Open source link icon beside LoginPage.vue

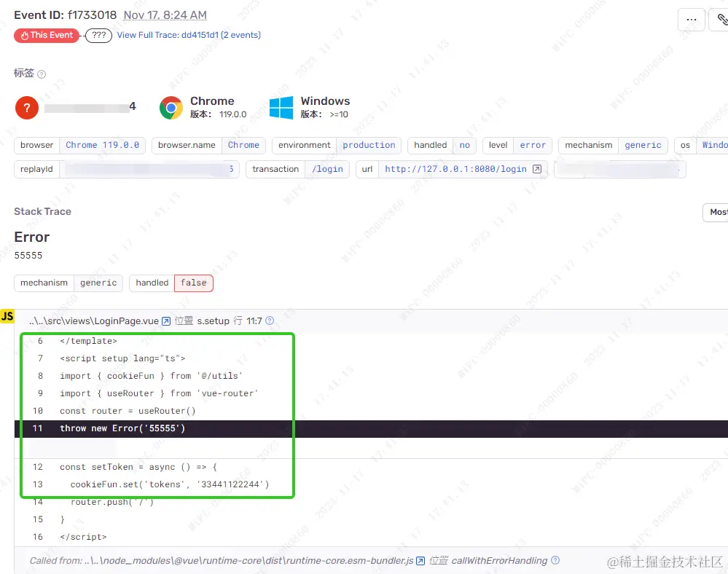(x=165, y=321)
